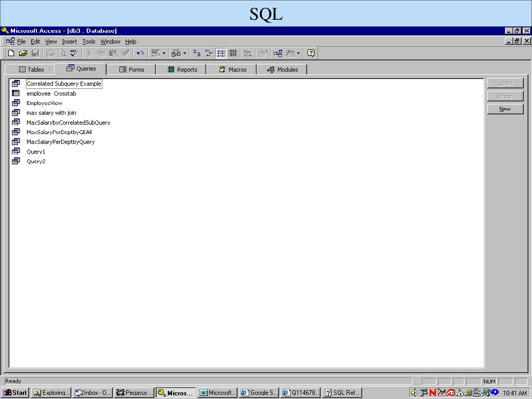Viewport: 532px width, 399px height.
Task: Switch to the Macros tab
Action: (x=232, y=70)
